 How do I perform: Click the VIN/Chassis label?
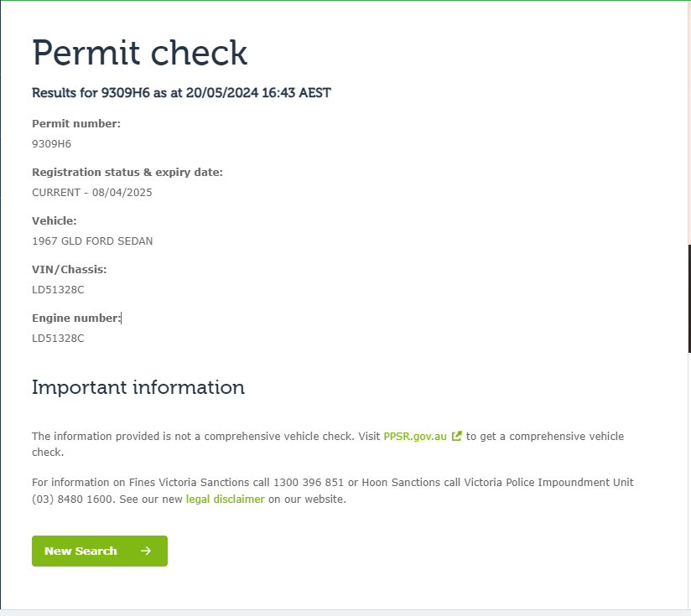pos(70,270)
